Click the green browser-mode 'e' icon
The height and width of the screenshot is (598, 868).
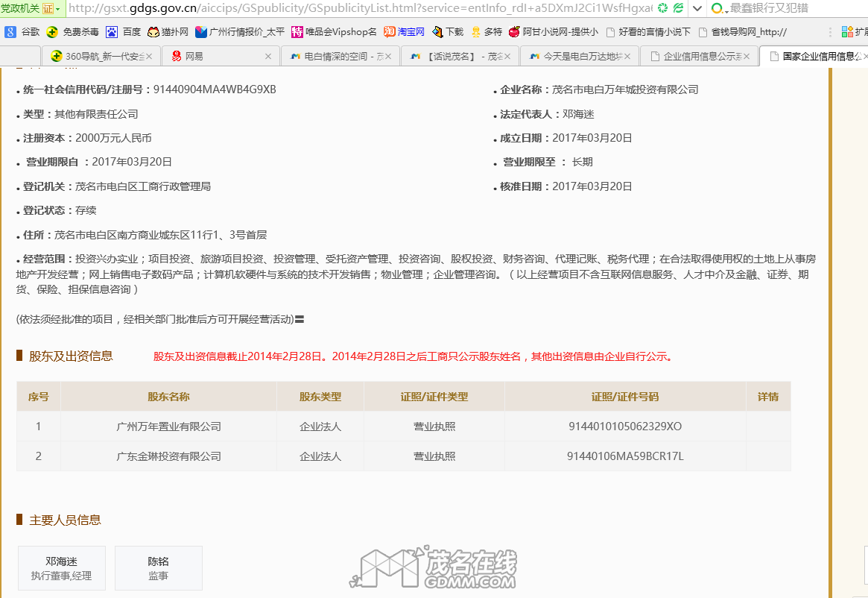(678, 8)
